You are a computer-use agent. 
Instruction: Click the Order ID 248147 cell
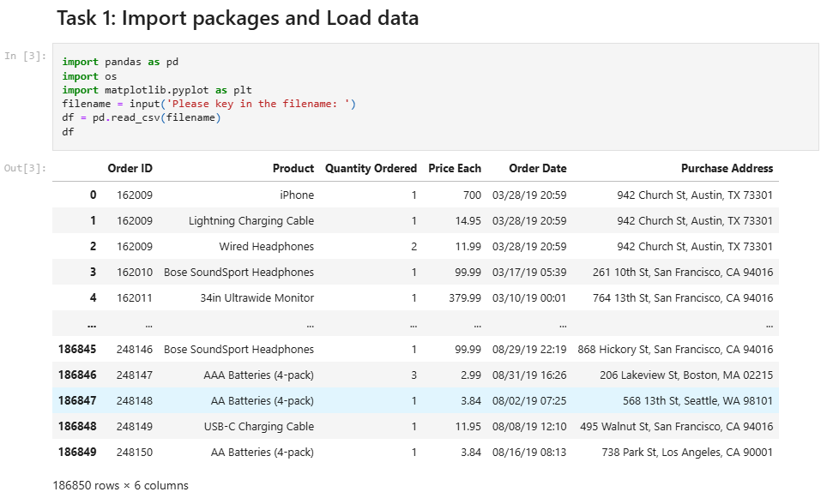tap(135, 375)
